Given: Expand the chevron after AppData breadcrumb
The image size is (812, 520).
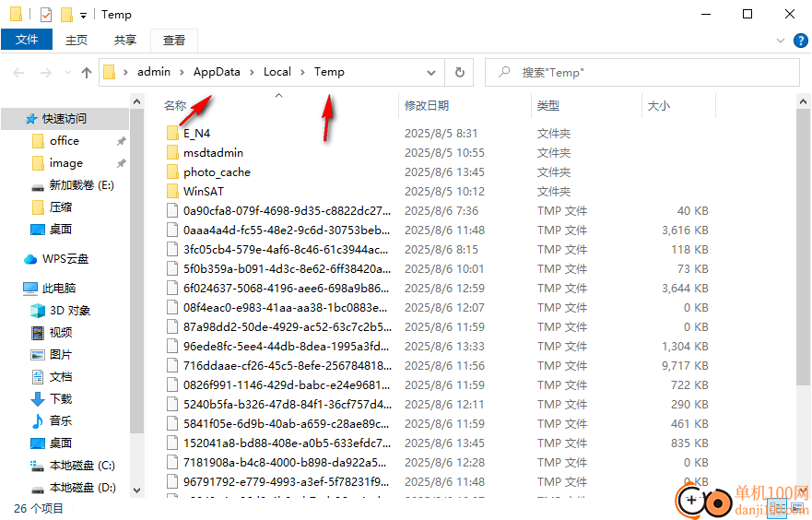Looking at the screenshot, I should click(252, 73).
